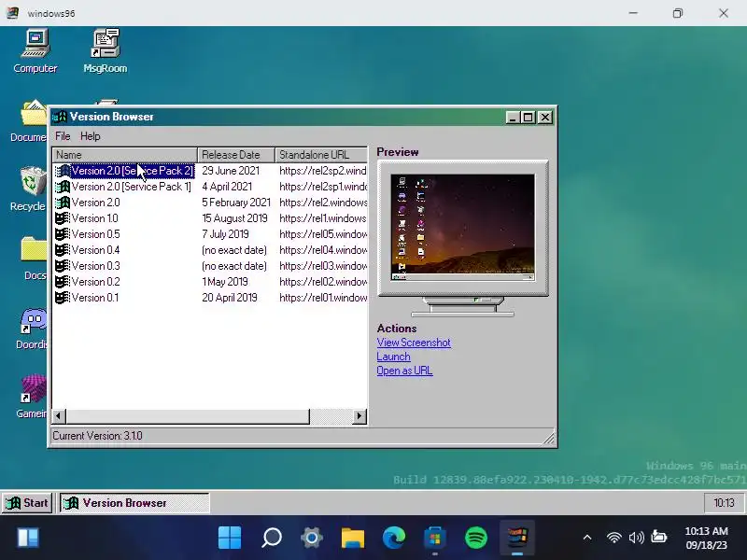Click the 15 August 2019 date cell

(234, 218)
